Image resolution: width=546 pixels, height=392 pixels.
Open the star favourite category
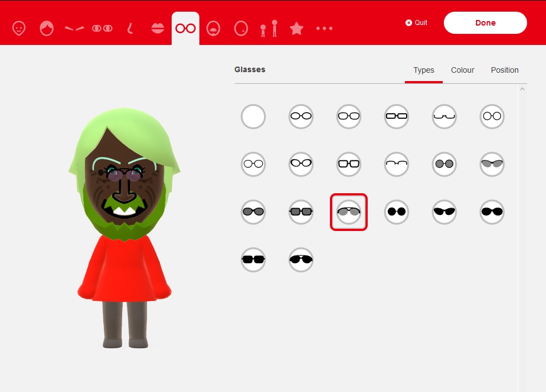[x=297, y=28]
